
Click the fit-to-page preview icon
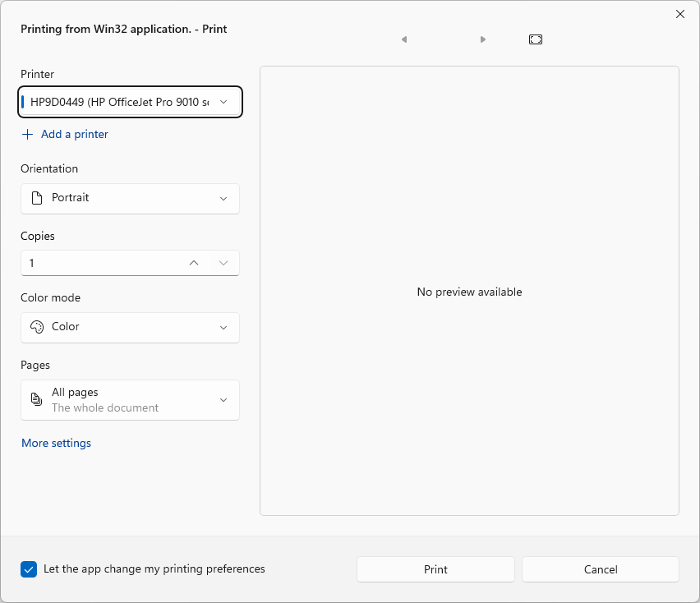pyautogui.click(x=535, y=39)
